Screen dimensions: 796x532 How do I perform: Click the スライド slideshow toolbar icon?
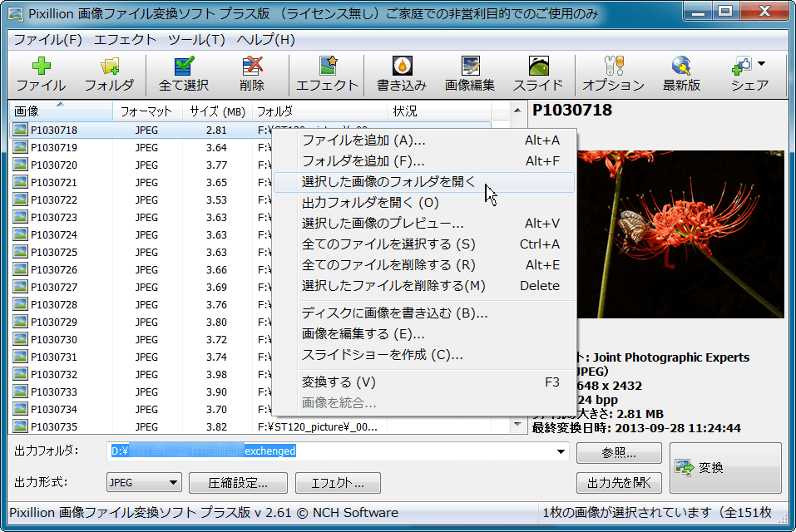tap(538, 74)
